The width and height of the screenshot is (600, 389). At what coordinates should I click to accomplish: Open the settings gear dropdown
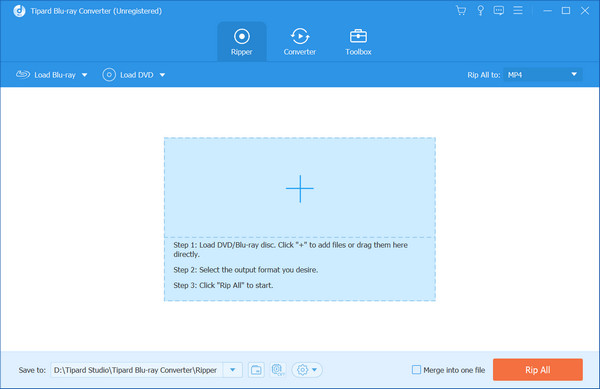pos(307,370)
